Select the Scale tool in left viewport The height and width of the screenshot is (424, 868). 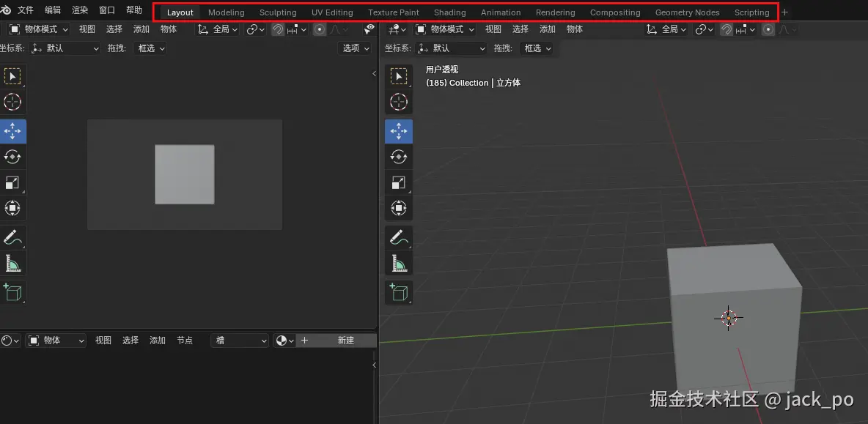pyautogui.click(x=12, y=183)
